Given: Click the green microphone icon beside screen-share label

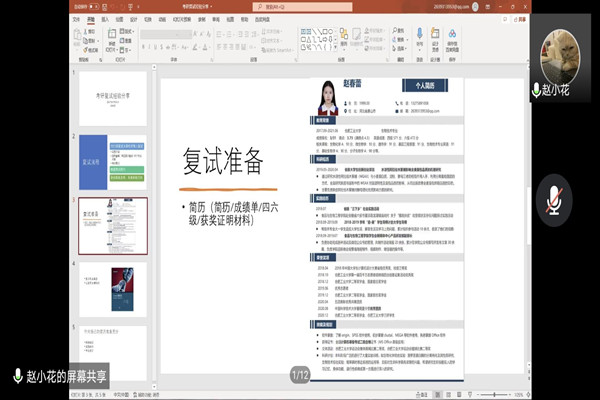Looking at the screenshot, I should [x=16, y=376].
